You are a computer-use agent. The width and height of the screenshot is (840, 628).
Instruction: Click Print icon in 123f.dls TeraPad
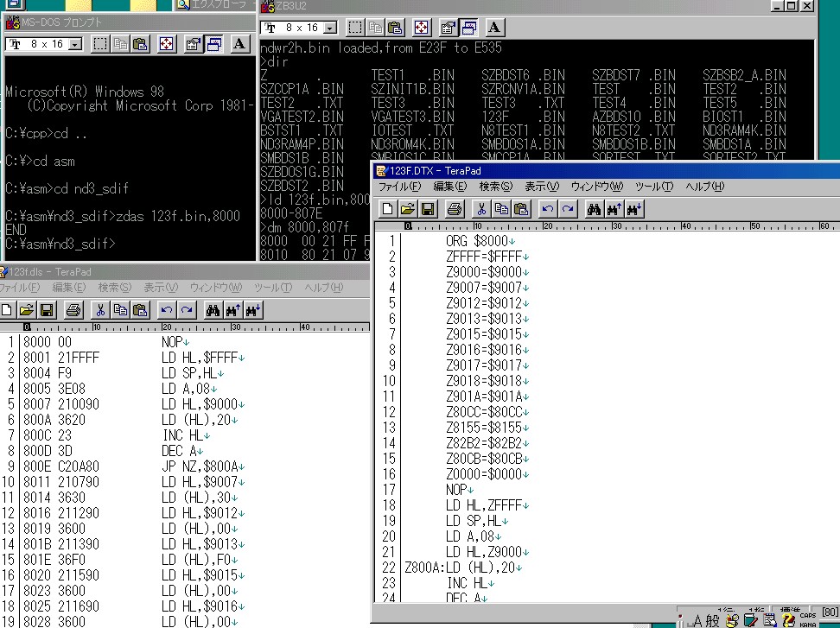coord(73,310)
